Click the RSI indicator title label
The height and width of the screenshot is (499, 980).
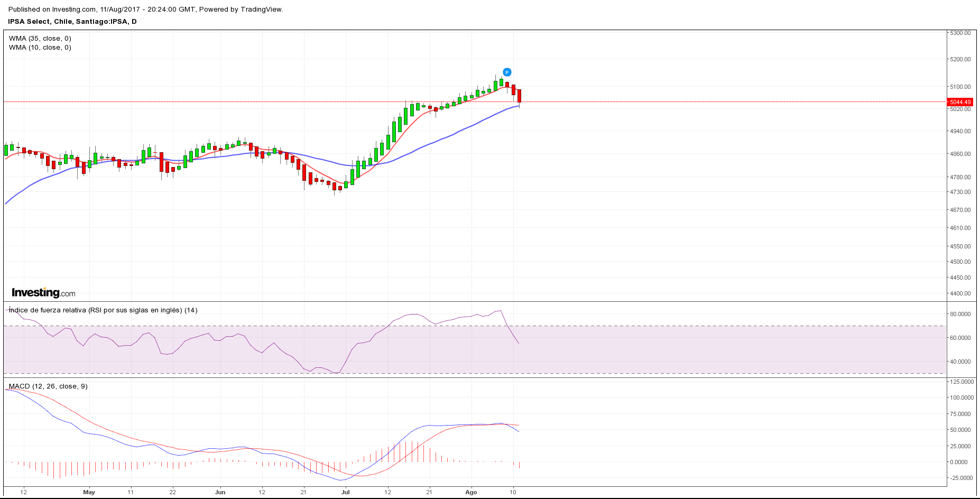click(x=103, y=310)
